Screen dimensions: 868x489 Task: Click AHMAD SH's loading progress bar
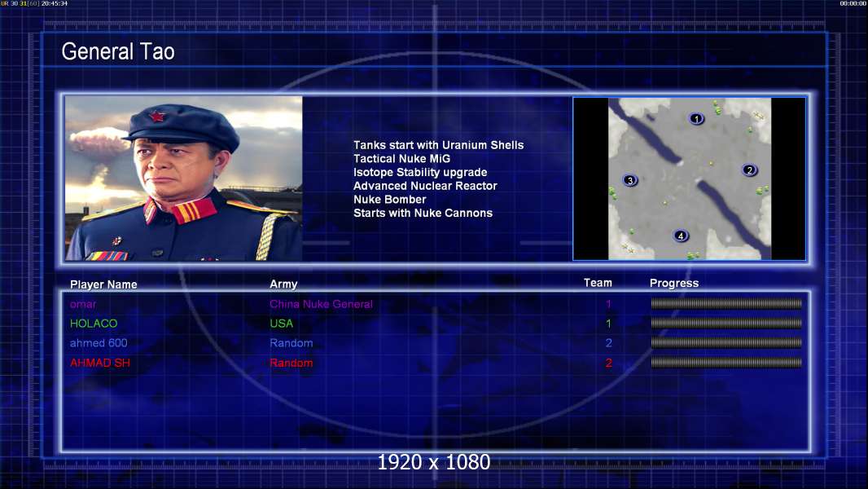pos(726,363)
